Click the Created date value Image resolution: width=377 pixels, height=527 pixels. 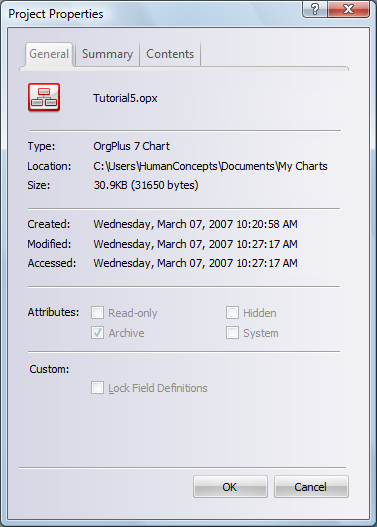195,224
